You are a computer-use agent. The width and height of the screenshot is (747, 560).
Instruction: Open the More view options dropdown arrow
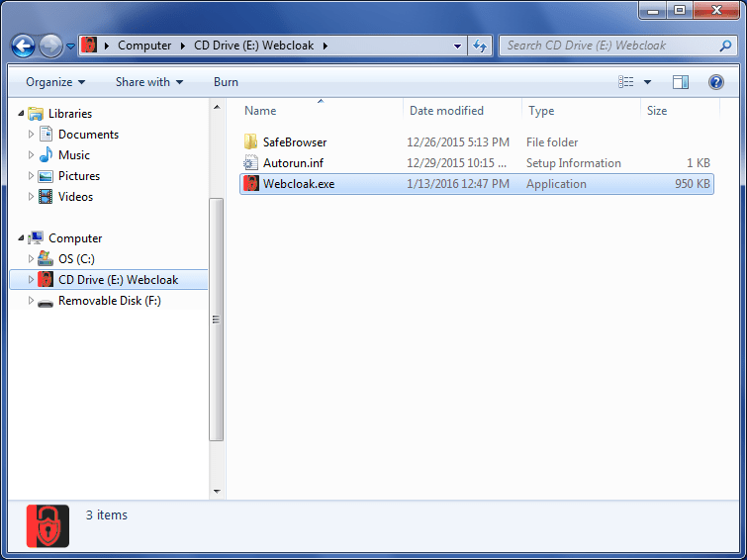[x=647, y=82]
